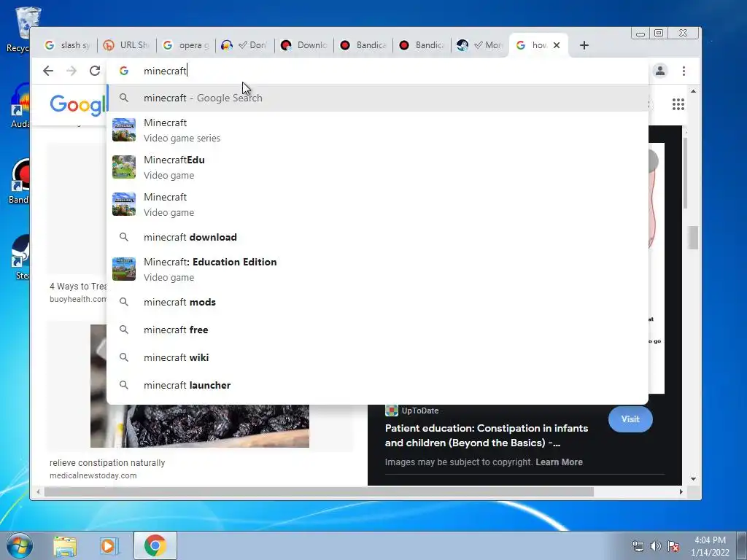Open Windows Media Player from taskbar

pos(109,545)
